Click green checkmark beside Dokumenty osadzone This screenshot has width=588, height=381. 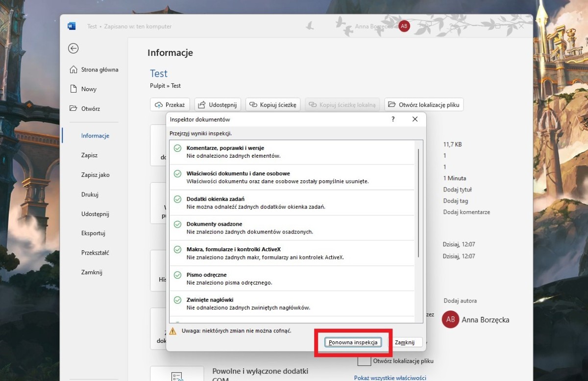point(177,224)
